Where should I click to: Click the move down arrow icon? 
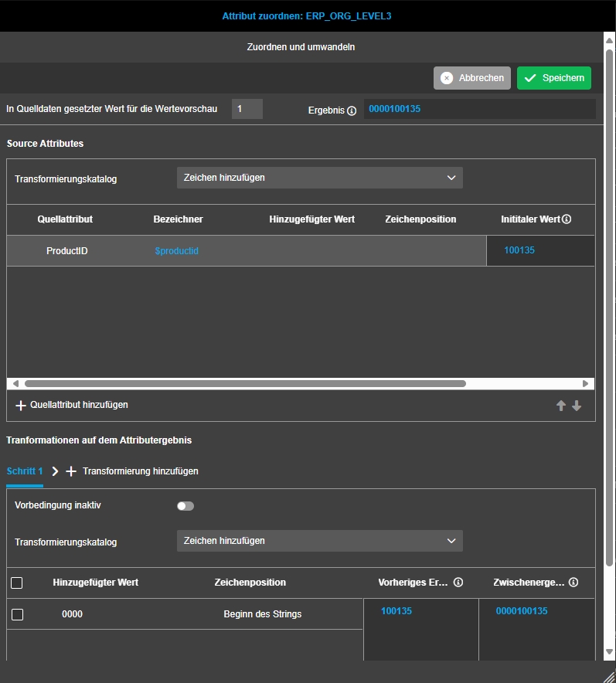[577, 406]
